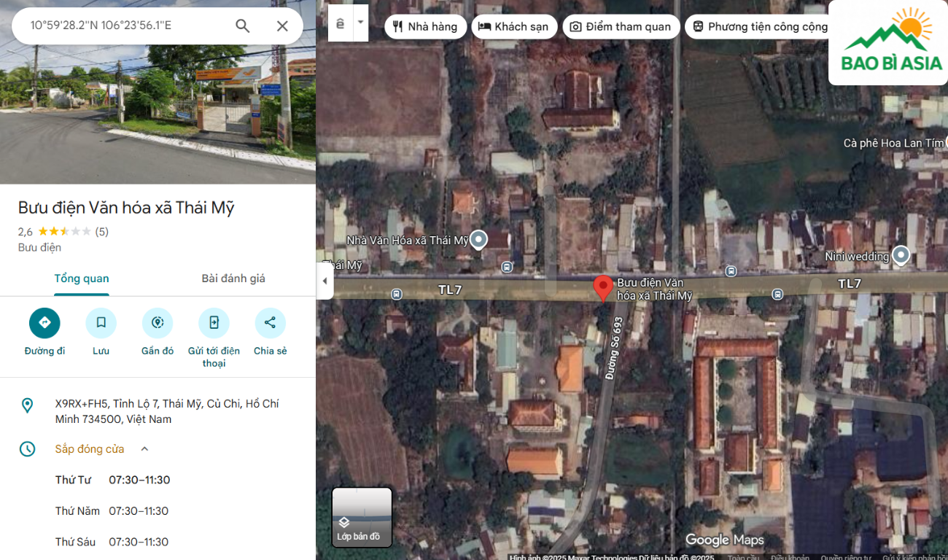Viewport: 948px width, 560px height.
Task: Collapse the side panel arrow
Action: point(325,281)
